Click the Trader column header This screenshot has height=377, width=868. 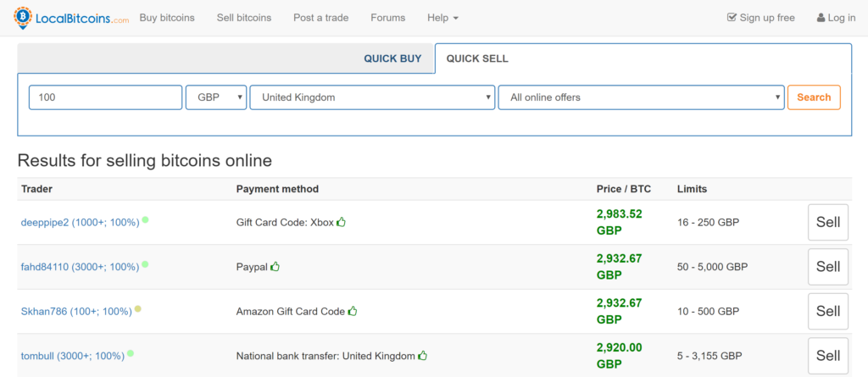(36, 189)
